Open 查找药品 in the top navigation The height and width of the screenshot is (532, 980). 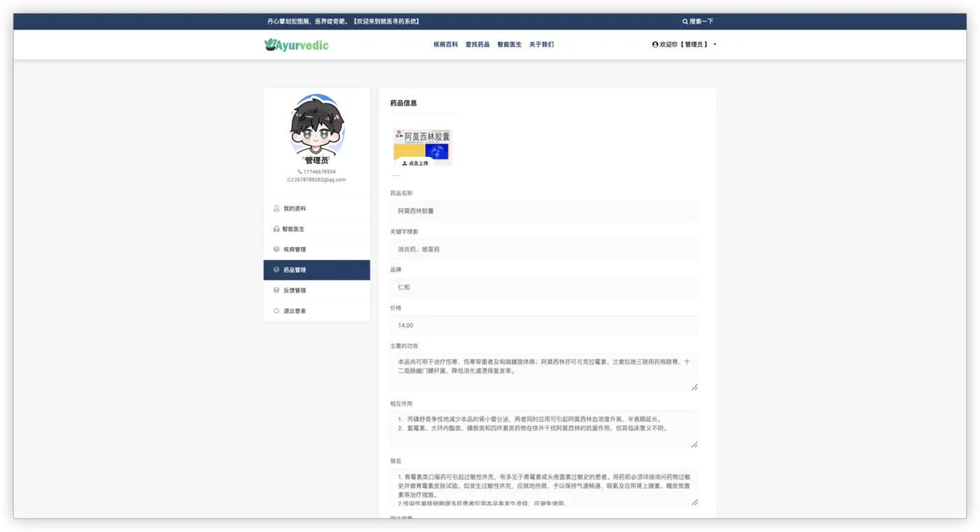pos(477,45)
